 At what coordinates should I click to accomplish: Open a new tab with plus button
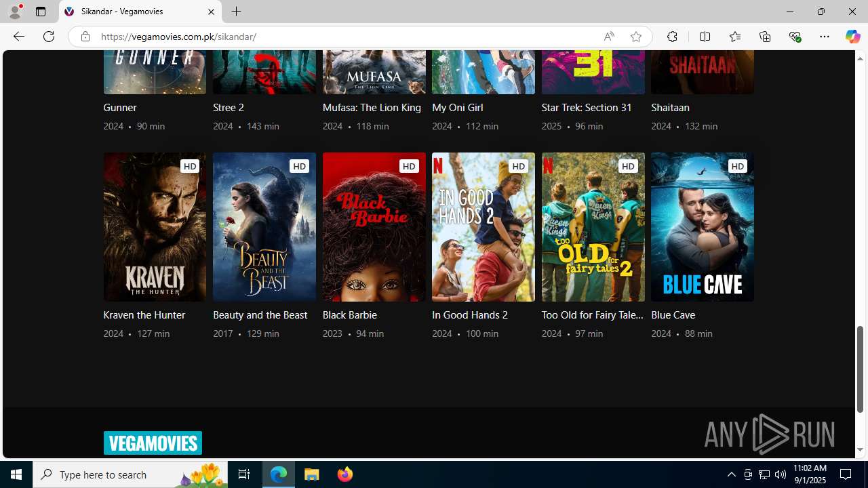coord(236,12)
